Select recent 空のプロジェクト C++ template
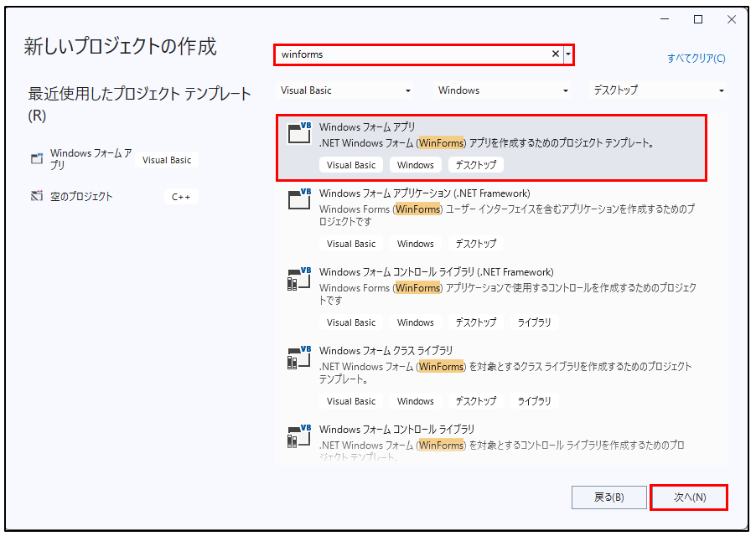The image size is (756, 536). (82, 197)
